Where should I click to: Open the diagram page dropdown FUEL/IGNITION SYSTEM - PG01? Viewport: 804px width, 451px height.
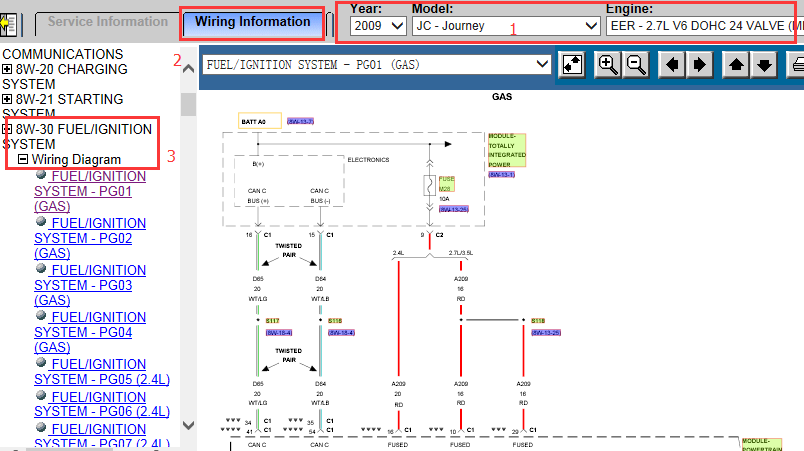[x=376, y=65]
